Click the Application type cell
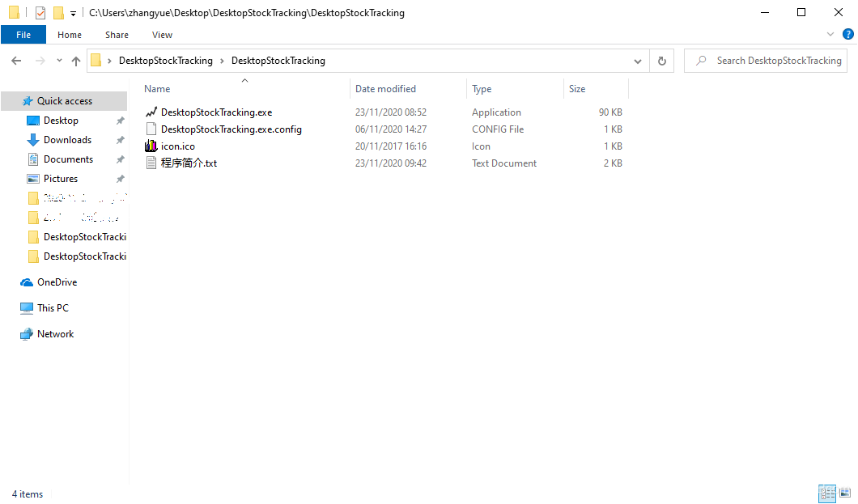 click(x=496, y=112)
